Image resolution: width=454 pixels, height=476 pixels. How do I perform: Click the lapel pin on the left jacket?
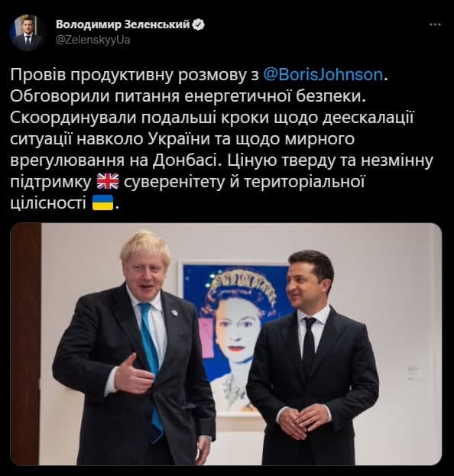(174, 312)
